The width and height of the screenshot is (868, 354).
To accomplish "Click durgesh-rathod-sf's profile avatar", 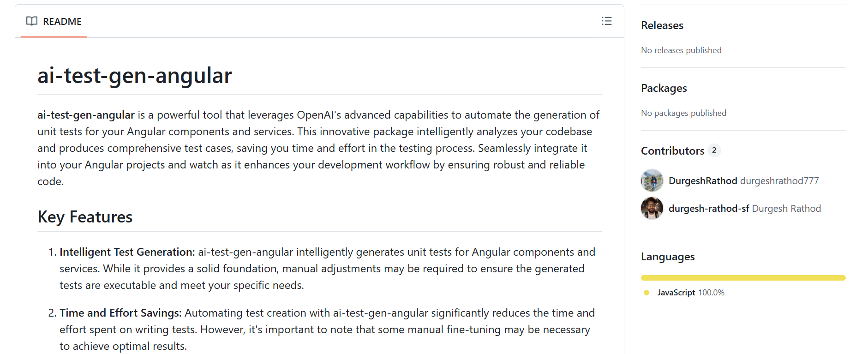I will point(652,208).
